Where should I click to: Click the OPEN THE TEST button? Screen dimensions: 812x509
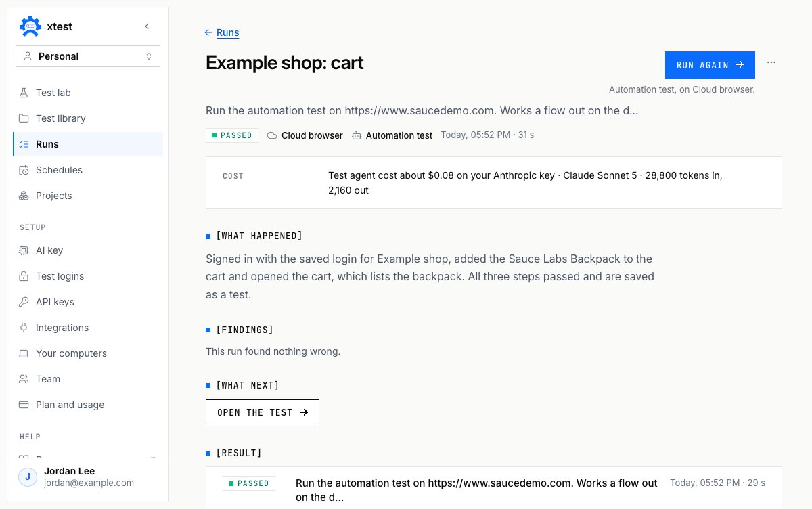263,412
